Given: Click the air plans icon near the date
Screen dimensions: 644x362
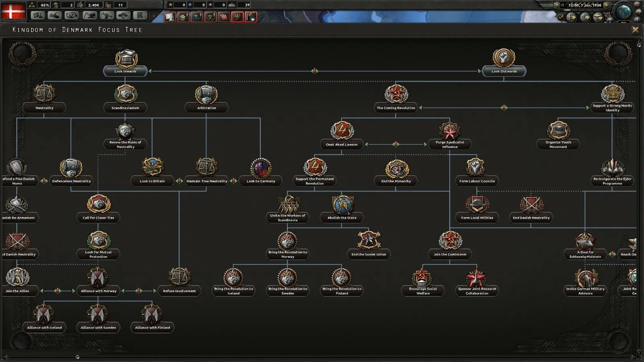Looking at the screenshot, I should [598, 18].
